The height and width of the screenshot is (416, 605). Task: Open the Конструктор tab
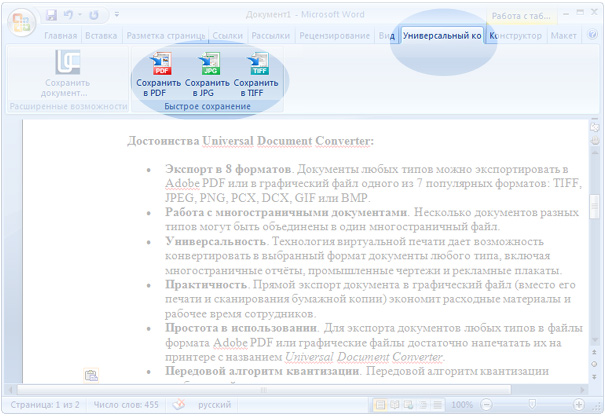point(515,36)
